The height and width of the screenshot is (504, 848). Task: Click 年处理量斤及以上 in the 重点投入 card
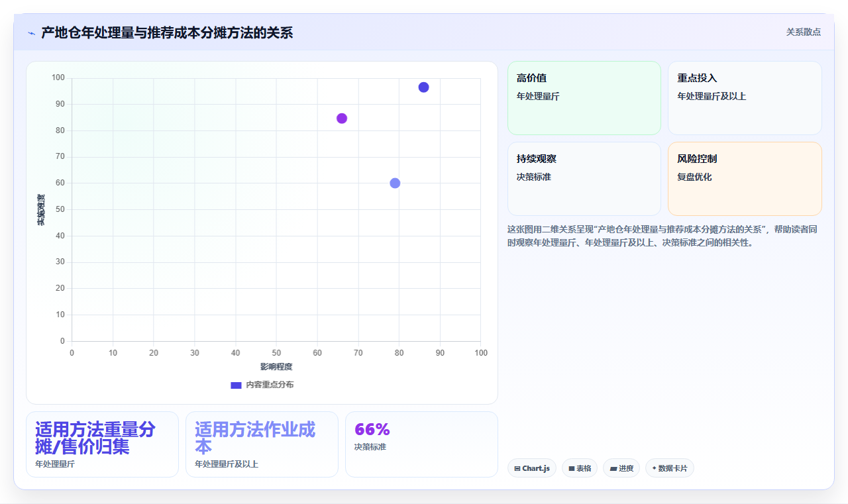[x=712, y=96]
